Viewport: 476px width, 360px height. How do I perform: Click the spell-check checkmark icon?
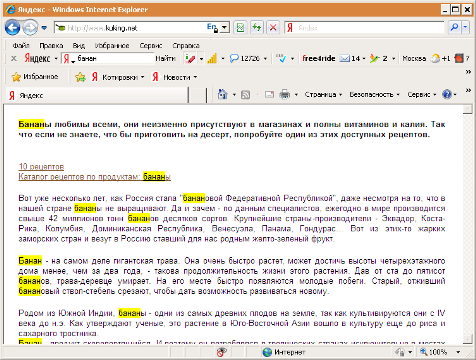tap(282, 59)
